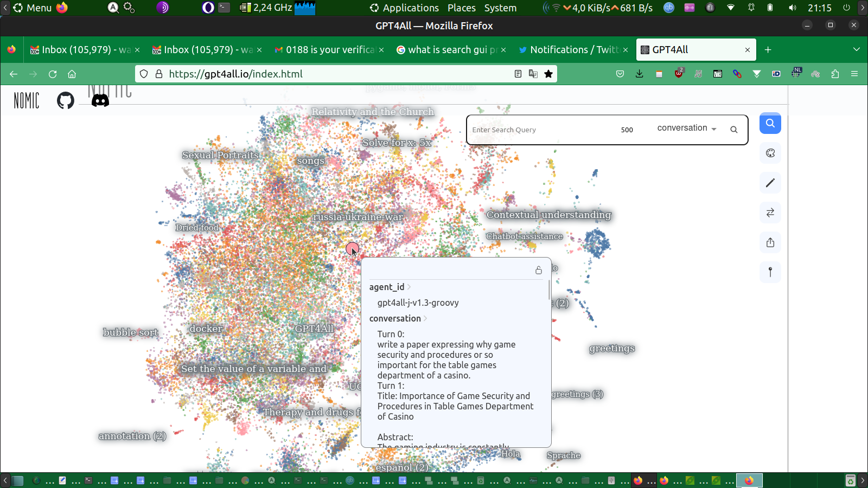The image size is (868, 488).
Task: Open the uBlock Origin extension
Action: coord(679,73)
